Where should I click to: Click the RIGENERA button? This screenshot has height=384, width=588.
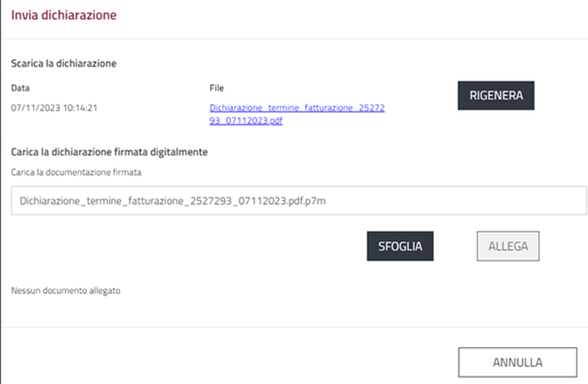click(x=496, y=96)
